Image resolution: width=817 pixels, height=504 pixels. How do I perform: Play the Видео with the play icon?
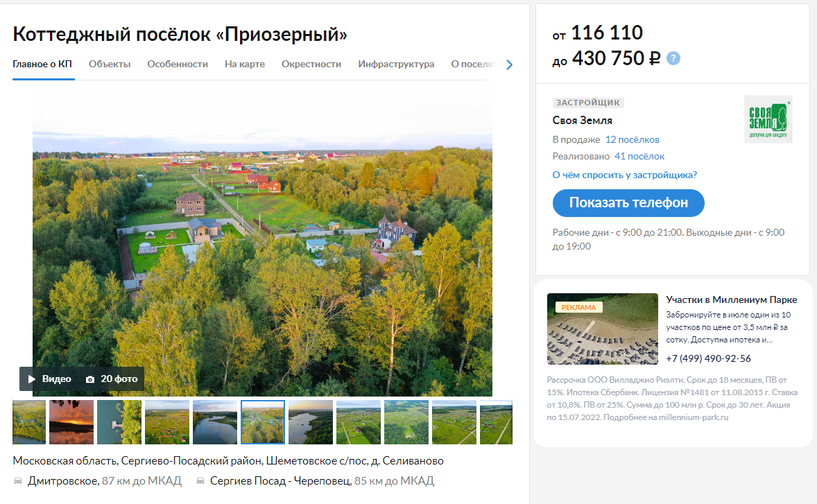pyautogui.click(x=49, y=379)
